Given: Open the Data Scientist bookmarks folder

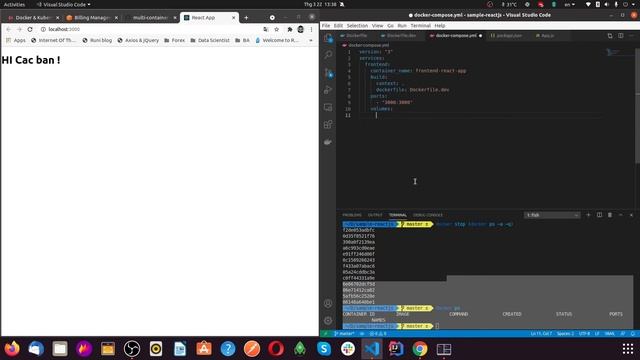Looking at the screenshot, I should (210, 40).
